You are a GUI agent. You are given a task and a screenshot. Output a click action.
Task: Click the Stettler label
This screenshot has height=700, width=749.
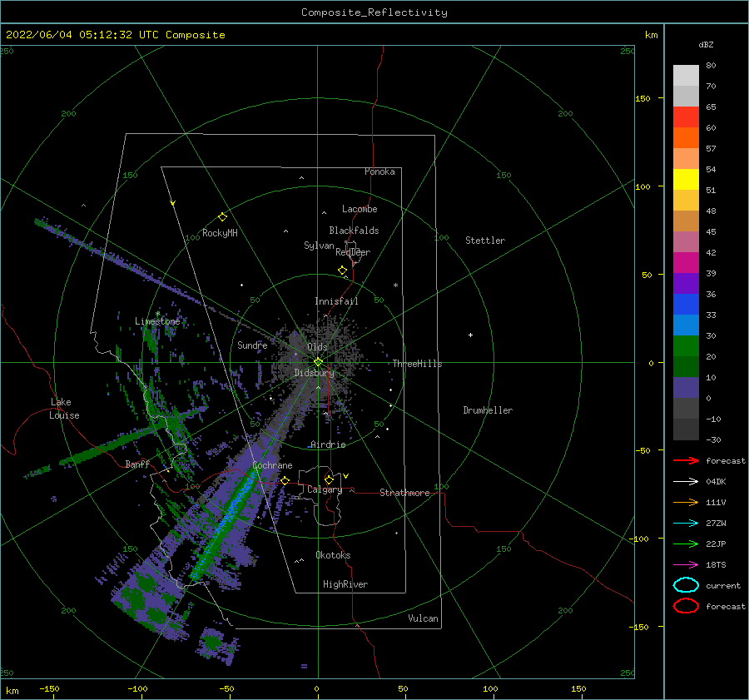coord(485,241)
